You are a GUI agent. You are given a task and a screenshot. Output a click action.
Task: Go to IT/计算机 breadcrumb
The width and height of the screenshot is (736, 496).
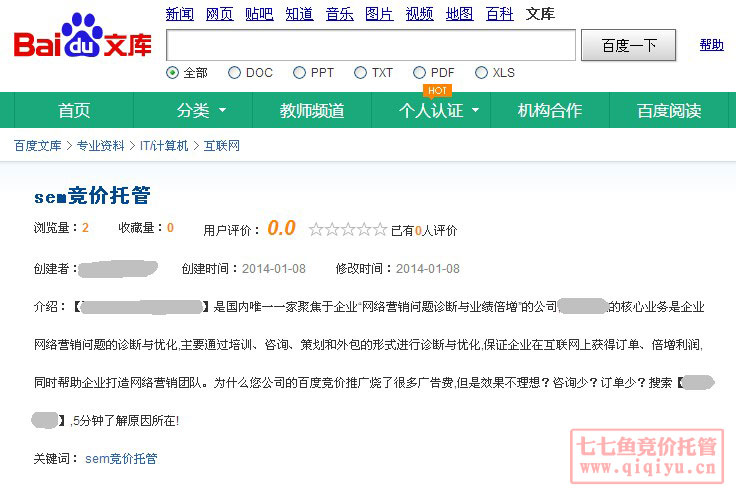(164, 146)
